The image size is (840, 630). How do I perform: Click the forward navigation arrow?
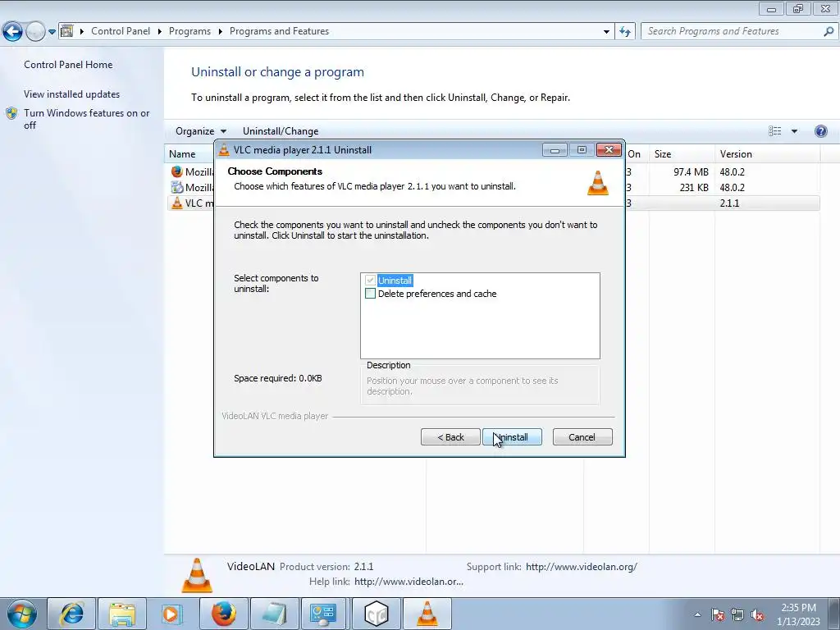tap(35, 32)
